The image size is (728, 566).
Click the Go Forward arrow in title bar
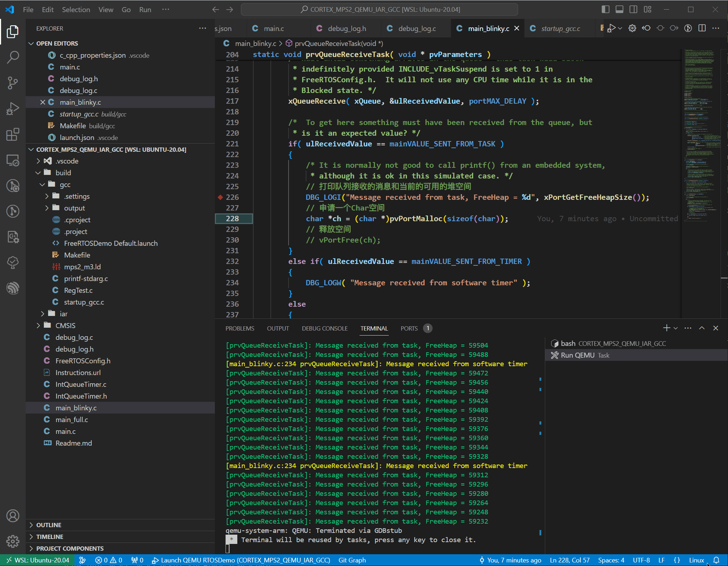click(230, 10)
